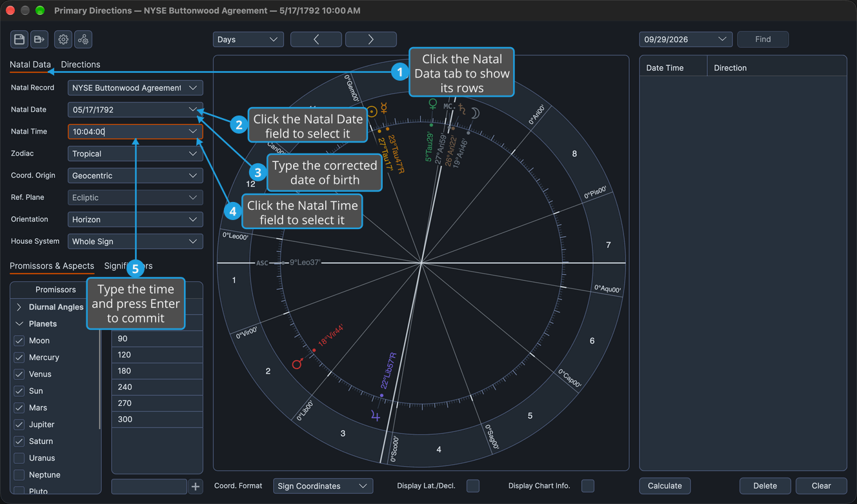Go to previous period with left chevron
Image resolution: width=857 pixels, height=504 pixels.
[x=316, y=39]
